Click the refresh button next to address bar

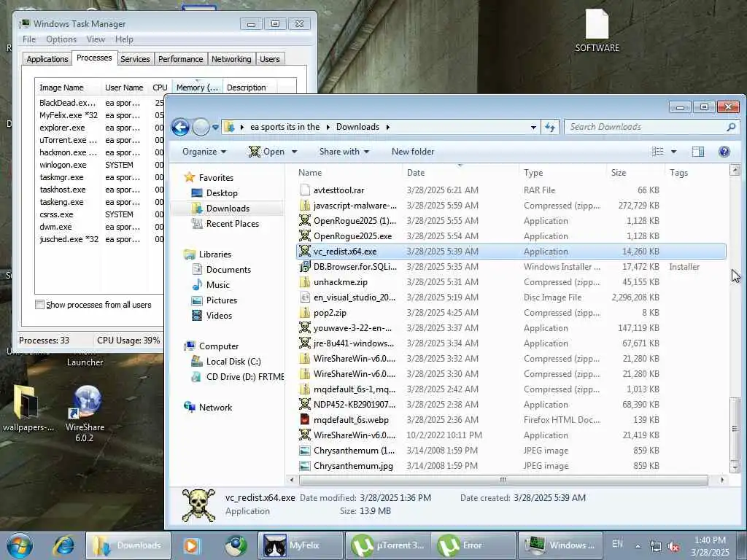[x=550, y=127]
